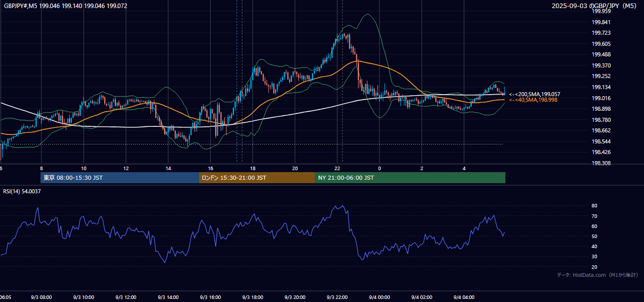This screenshot has width=644, height=302.
Task: Click hour label 14 under price chart
Action: click(168, 168)
